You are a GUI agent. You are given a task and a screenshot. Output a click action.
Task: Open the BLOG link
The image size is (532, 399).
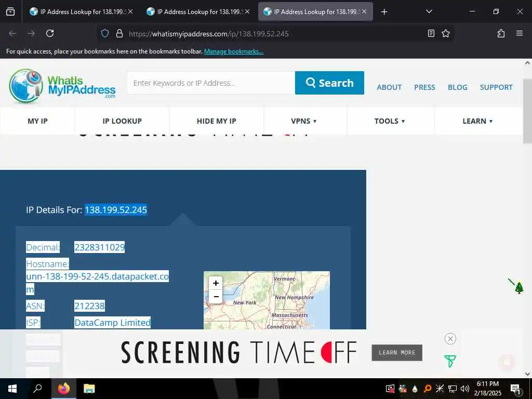click(457, 87)
